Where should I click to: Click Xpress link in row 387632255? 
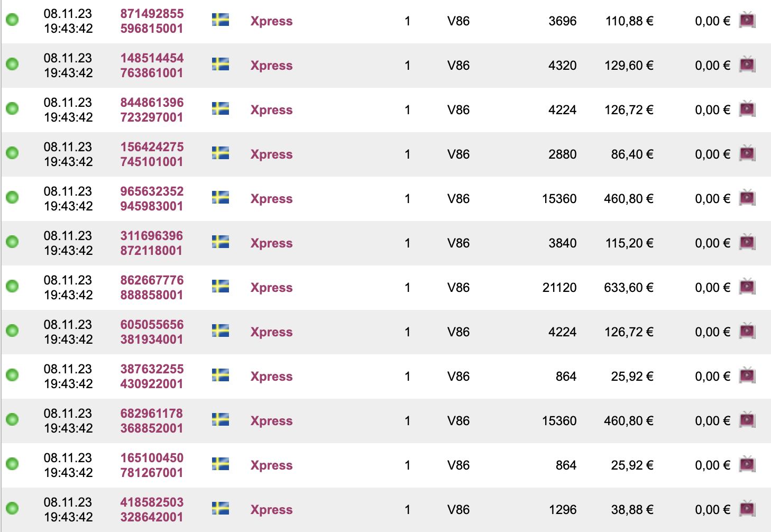[x=271, y=377]
